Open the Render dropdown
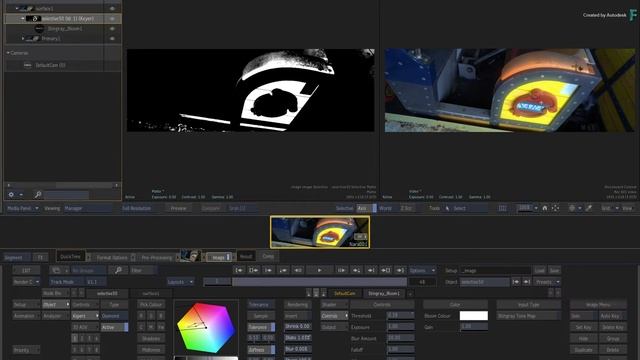Image resolution: width=640 pixels, height=360 pixels. point(26,282)
